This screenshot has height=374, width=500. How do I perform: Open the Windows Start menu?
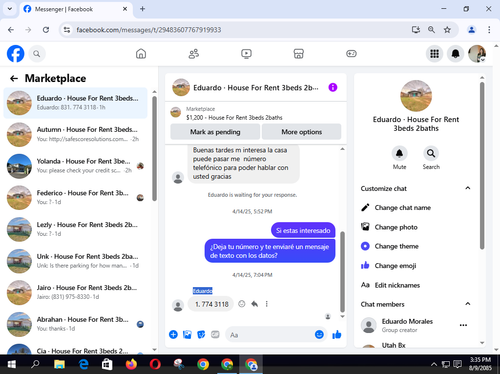11,364
